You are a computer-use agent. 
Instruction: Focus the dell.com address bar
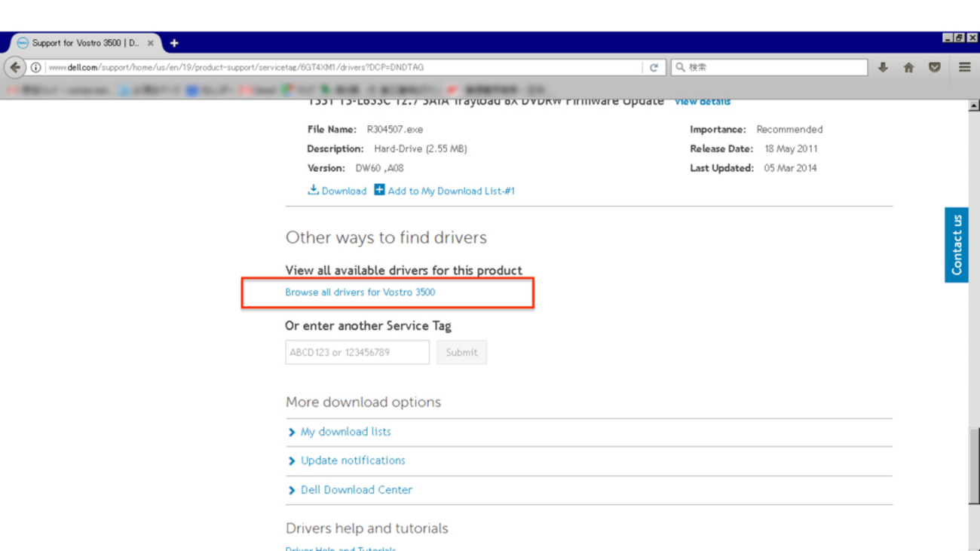tap(343, 67)
